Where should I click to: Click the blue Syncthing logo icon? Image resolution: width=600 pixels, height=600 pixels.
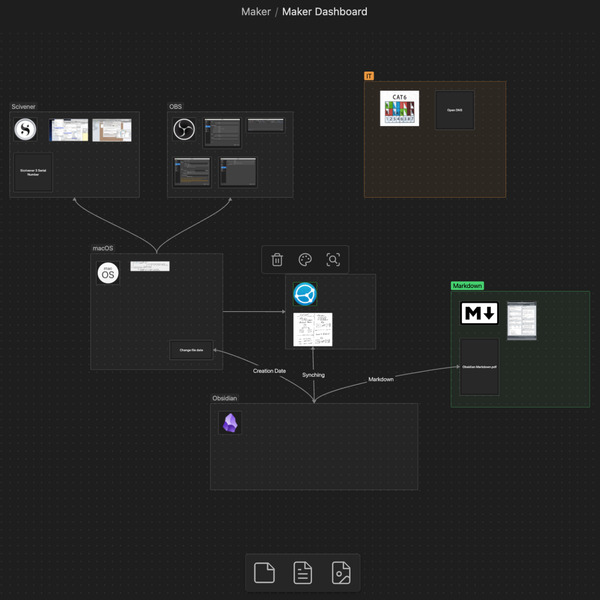click(305, 294)
